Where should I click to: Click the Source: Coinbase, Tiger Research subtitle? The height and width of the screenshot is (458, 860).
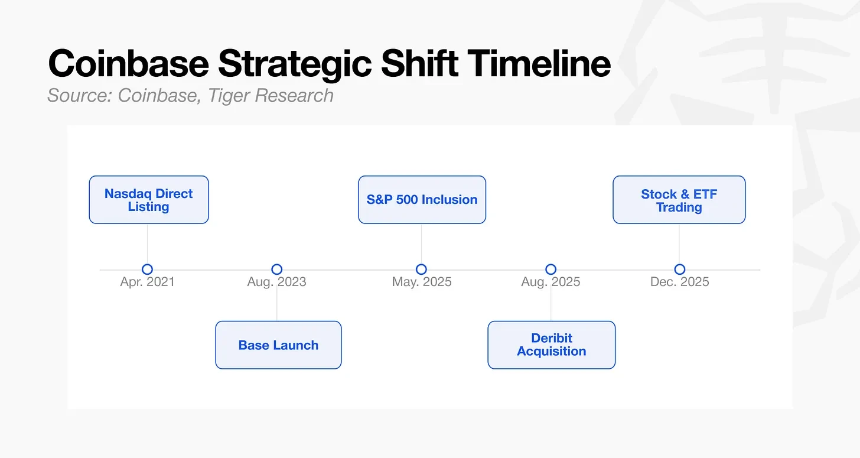coord(190,95)
